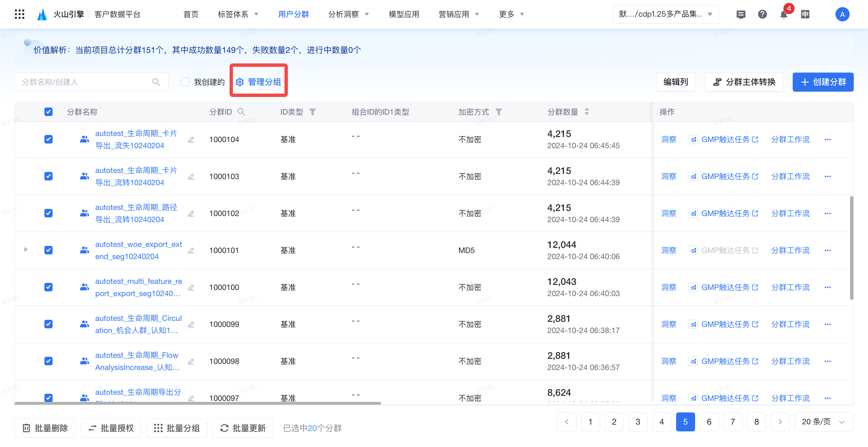Click the 分群ID column search icon
Image resolution: width=868 pixels, height=447 pixels.
click(x=241, y=112)
